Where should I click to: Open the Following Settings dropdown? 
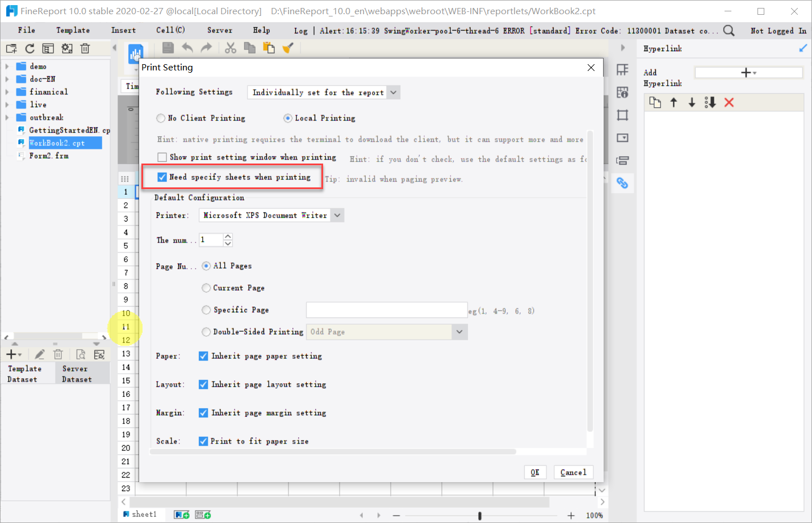pos(324,92)
